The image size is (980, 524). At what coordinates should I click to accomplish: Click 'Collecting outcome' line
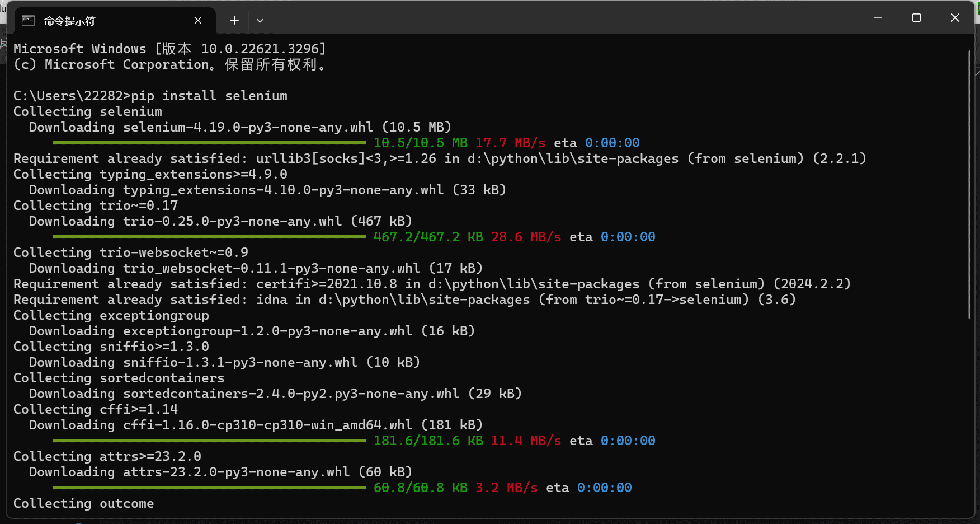pyautogui.click(x=84, y=503)
